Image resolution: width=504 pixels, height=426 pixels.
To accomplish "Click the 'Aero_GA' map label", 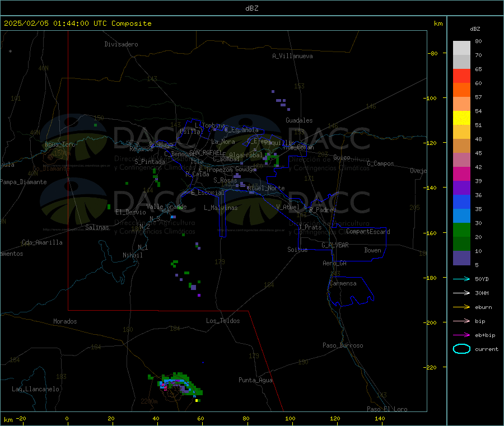I will click(335, 264).
